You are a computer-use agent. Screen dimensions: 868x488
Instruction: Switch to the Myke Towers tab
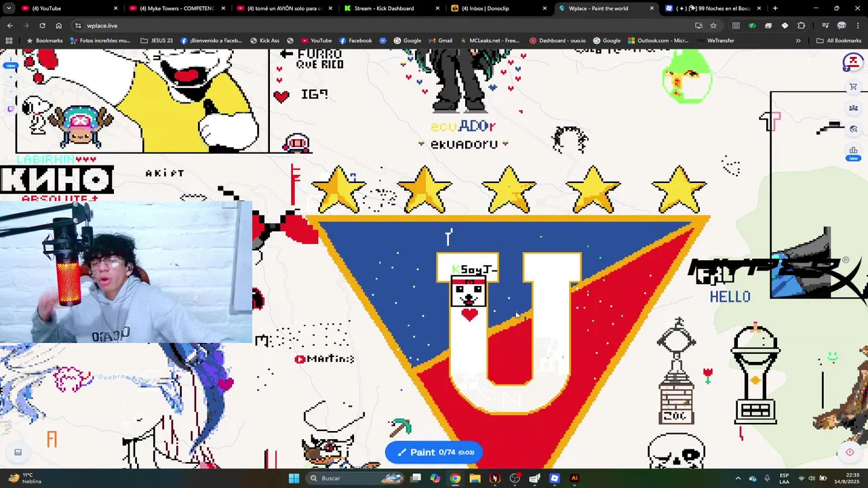(178, 8)
